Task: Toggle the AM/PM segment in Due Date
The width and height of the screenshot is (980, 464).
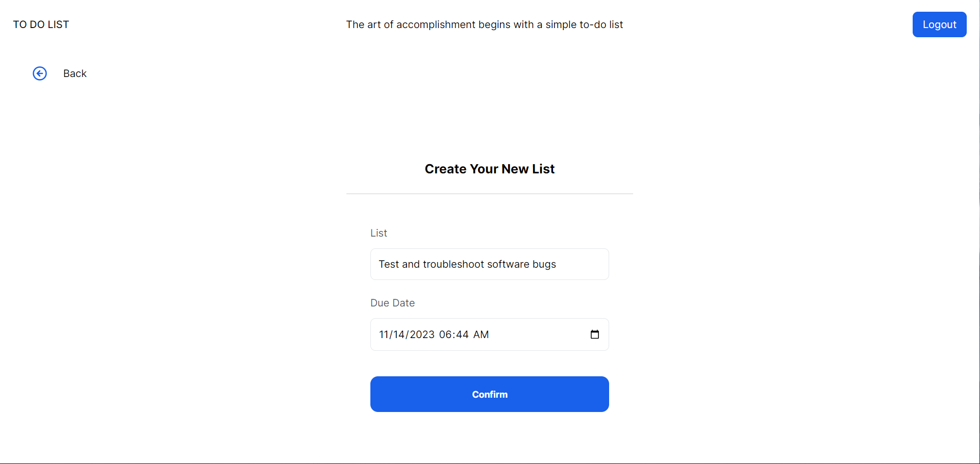Action: point(481,334)
